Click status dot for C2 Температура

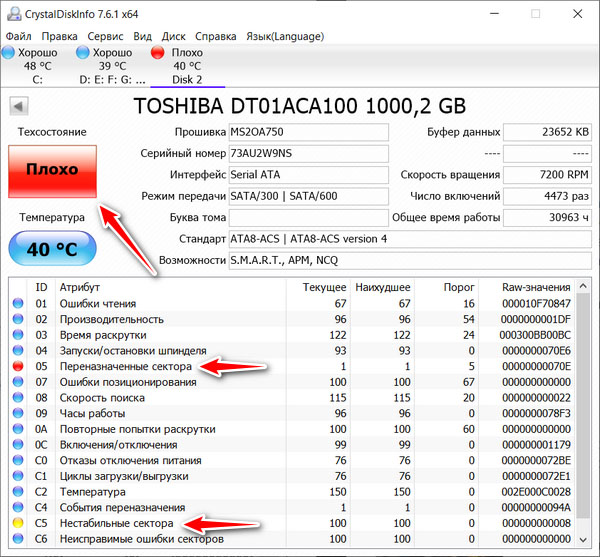pos(18,492)
